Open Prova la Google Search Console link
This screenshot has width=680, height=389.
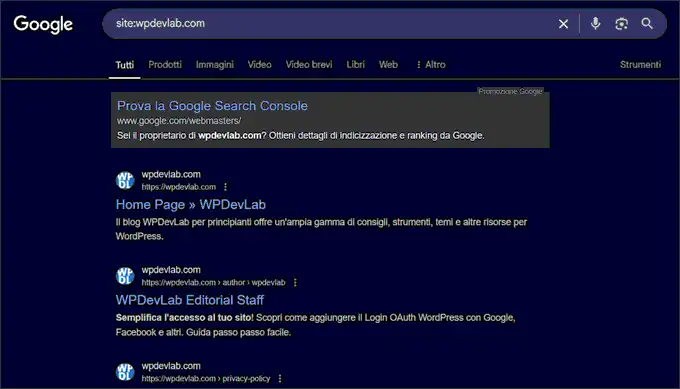point(212,106)
